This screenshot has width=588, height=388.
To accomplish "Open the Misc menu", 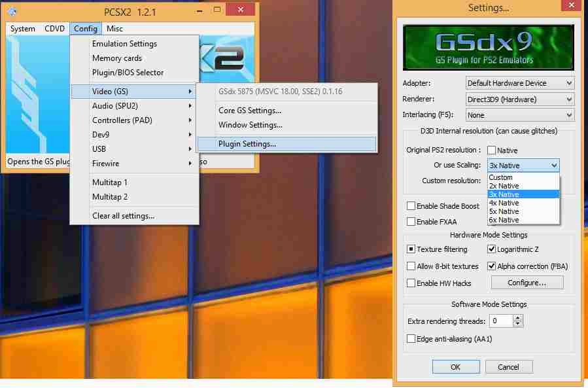I will click(x=114, y=28).
